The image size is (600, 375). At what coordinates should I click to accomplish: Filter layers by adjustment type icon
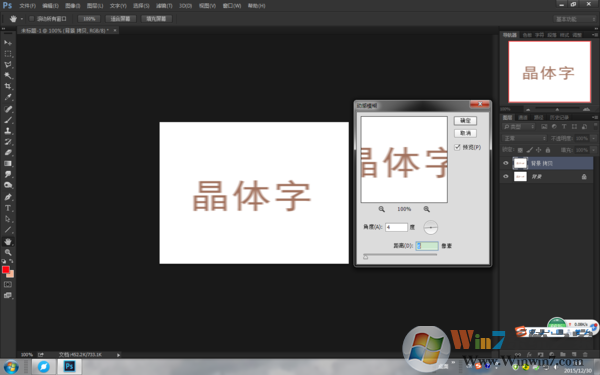[554, 127]
